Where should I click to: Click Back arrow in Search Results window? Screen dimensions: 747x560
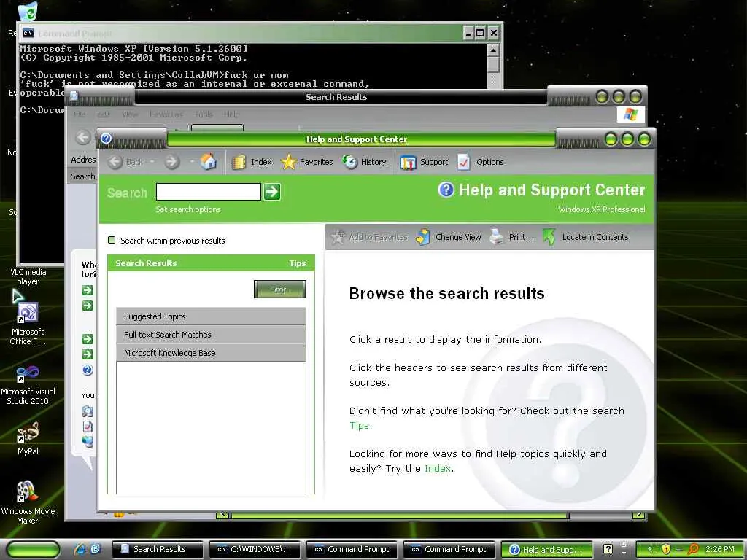click(x=83, y=138)
